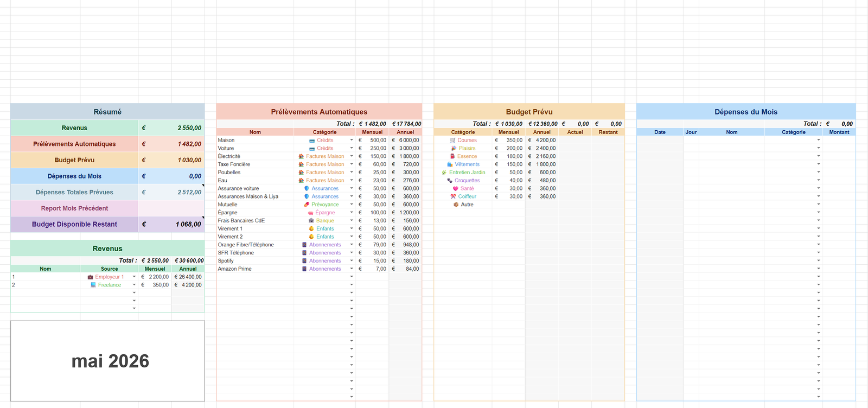This screenshot has width=868, height=408.
Task: Select the "Résumé" header cell
Action: click(107, 112)
